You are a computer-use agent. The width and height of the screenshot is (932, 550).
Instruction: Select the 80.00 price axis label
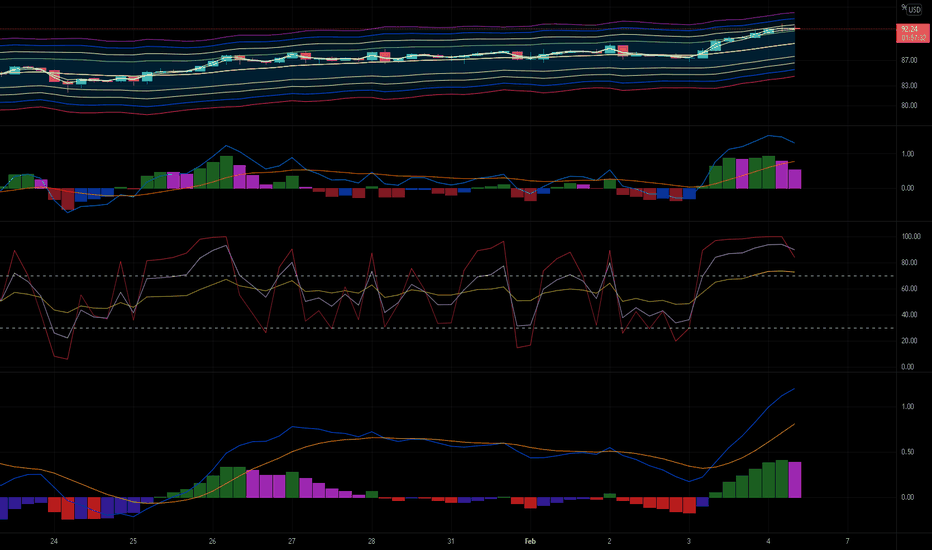(909, 106)
